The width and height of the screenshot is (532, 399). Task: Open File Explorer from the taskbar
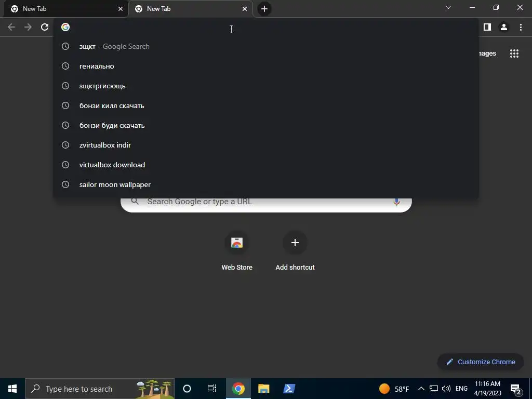(263, 389)
